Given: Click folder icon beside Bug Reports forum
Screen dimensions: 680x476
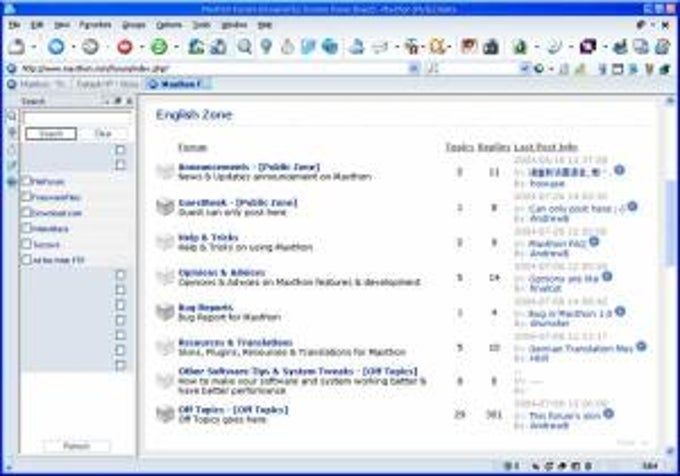Looking at the screenshot, I should coord(165,312).
